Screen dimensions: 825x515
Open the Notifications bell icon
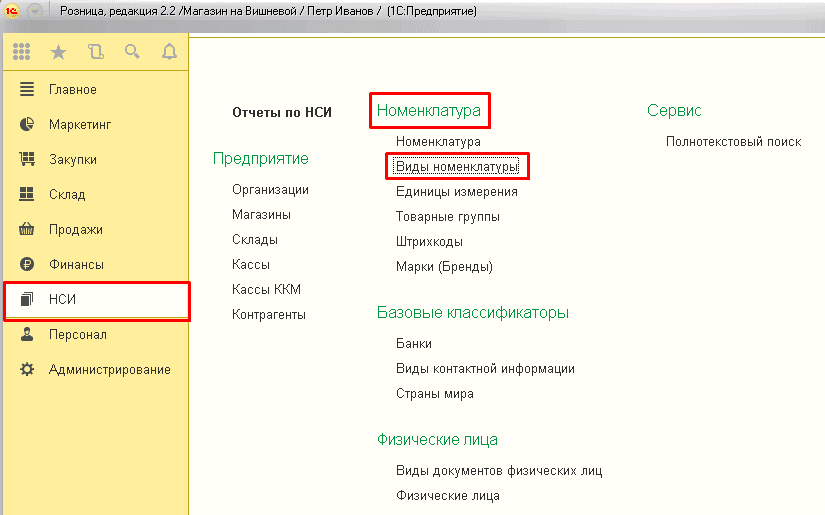[168, 52]
